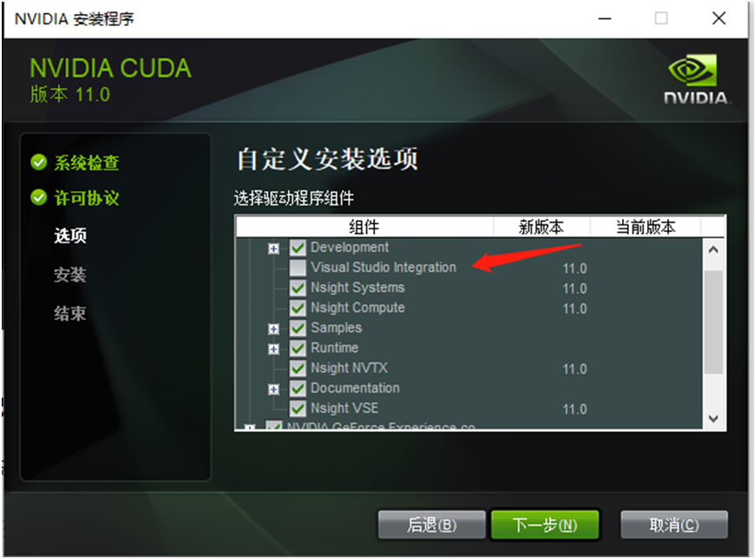Screen dimensions: 756x559
Task: Select the 安装 step in sidebar
Action: (x=70, y=275)
